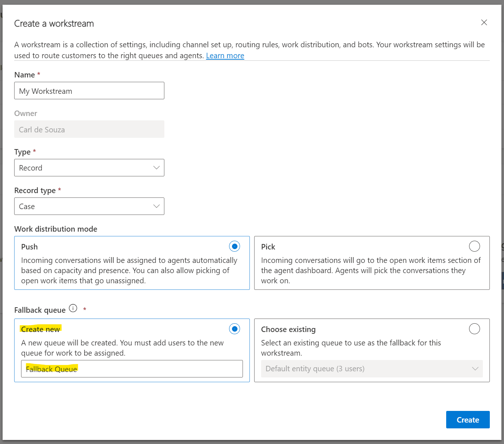This screenshot has height=444, width=504.
Task: Click the Name input field
Action: pyautogui.click(x=89, y=91)
